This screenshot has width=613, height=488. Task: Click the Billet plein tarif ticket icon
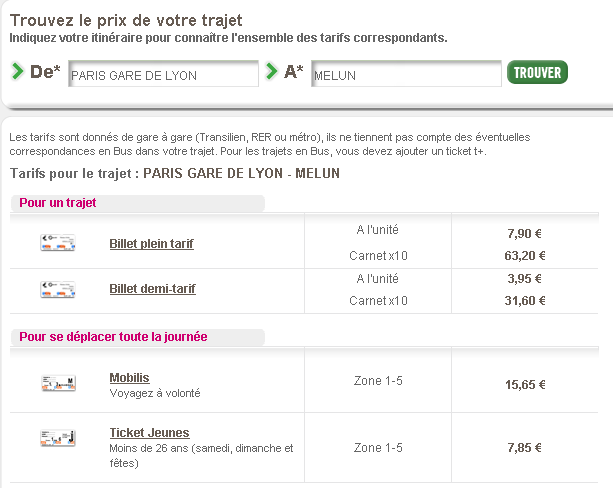(x=58, y=242)
